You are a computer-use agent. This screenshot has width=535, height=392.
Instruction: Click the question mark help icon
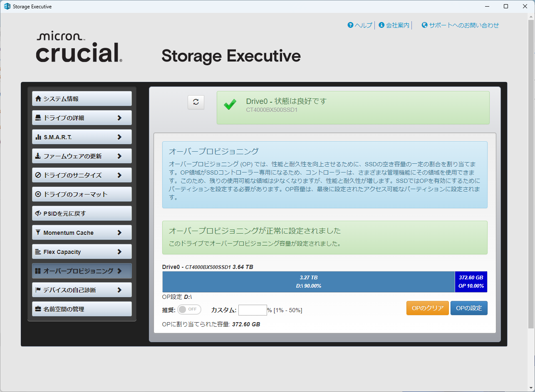[x=350, y=25]
